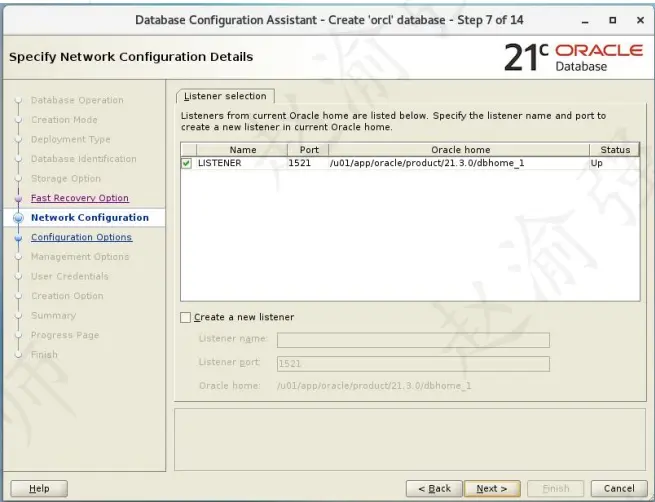Screen dimensions: 655x502
Task: Go Back to previous step
Action: point(434,488)
